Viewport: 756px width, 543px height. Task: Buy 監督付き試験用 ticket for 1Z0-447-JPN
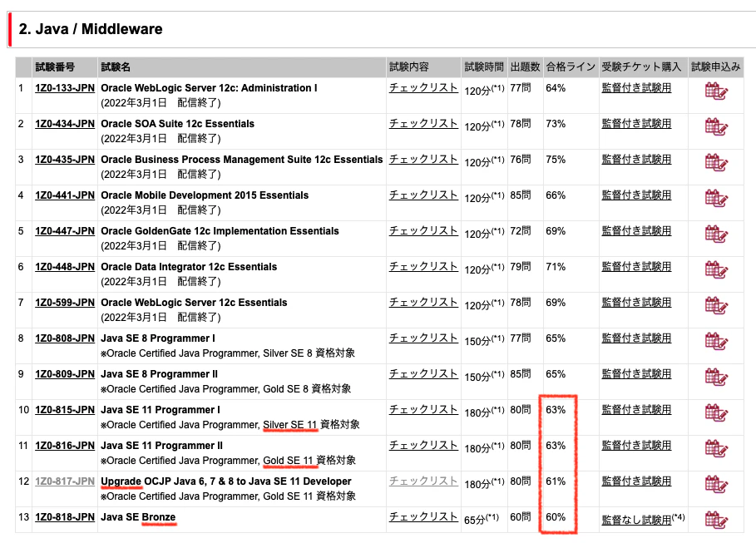[x=636, y=230]
